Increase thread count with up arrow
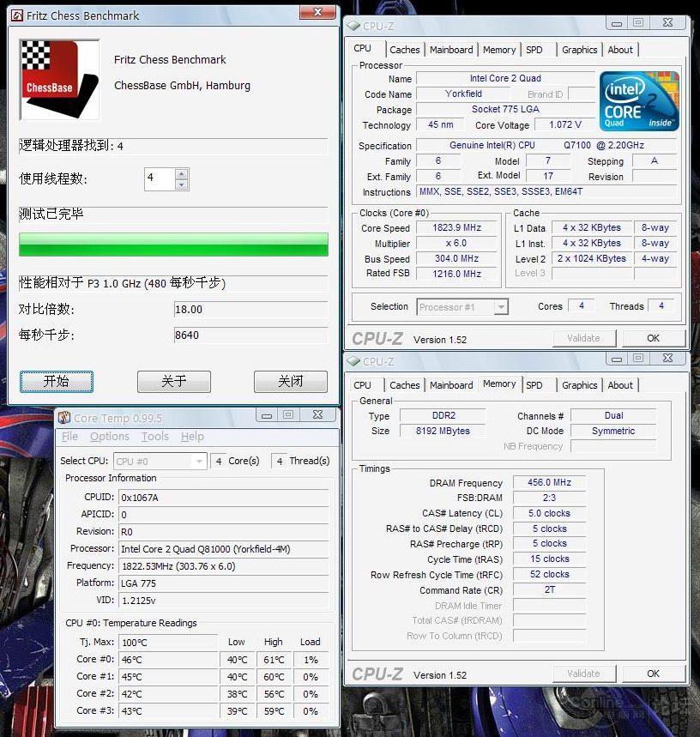Screen dimensions: 700x737 181,174
